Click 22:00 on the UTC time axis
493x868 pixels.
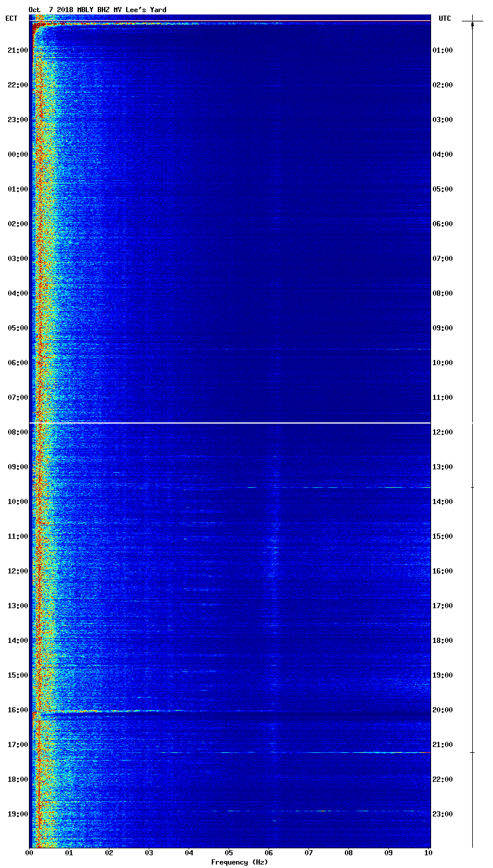pyautogui.click(x=443, y=779)
